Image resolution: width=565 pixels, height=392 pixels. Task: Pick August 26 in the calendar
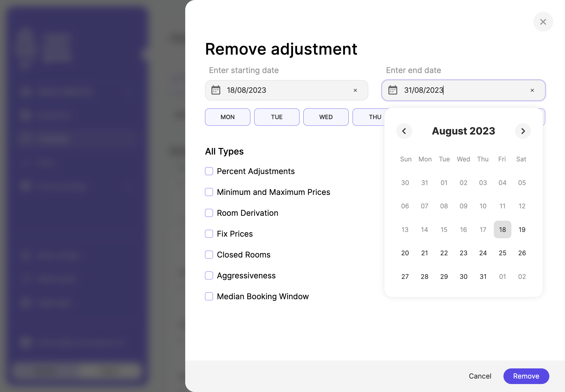click(522, 253)
